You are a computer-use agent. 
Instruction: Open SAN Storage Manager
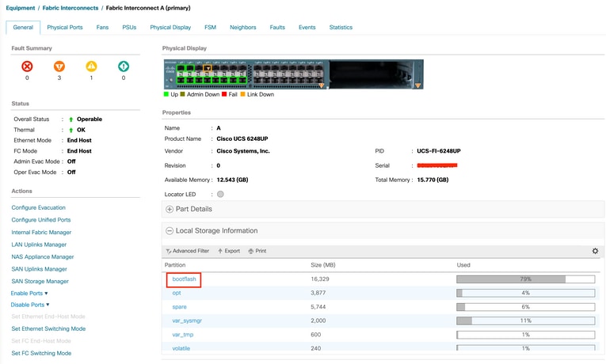(x=40, y=282)
